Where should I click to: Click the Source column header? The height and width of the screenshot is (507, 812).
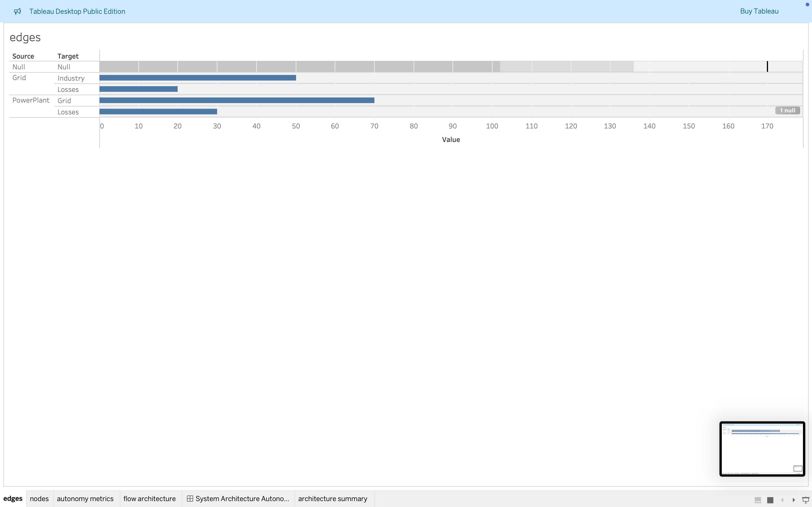[23, 56]
